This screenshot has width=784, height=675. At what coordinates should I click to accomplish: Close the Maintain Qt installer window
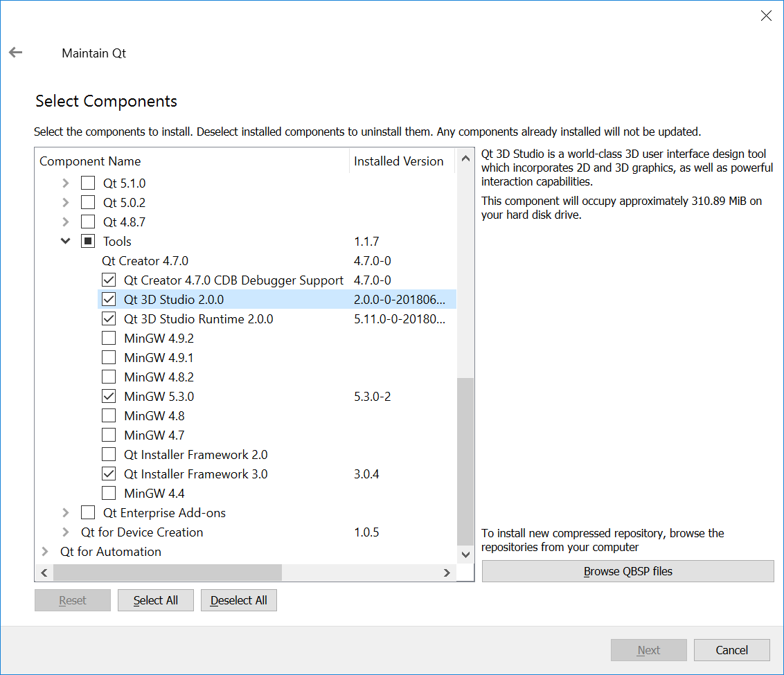(766, 16)
